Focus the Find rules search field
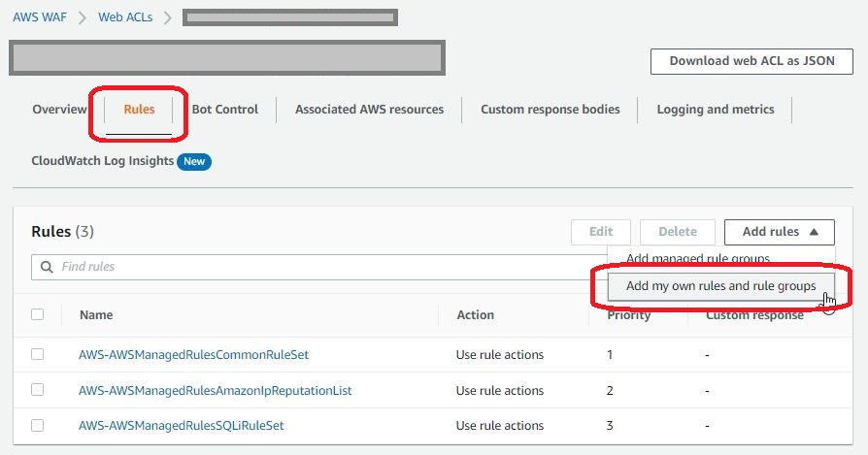This screenshot has height=455, width=868. tap(318, 267)
